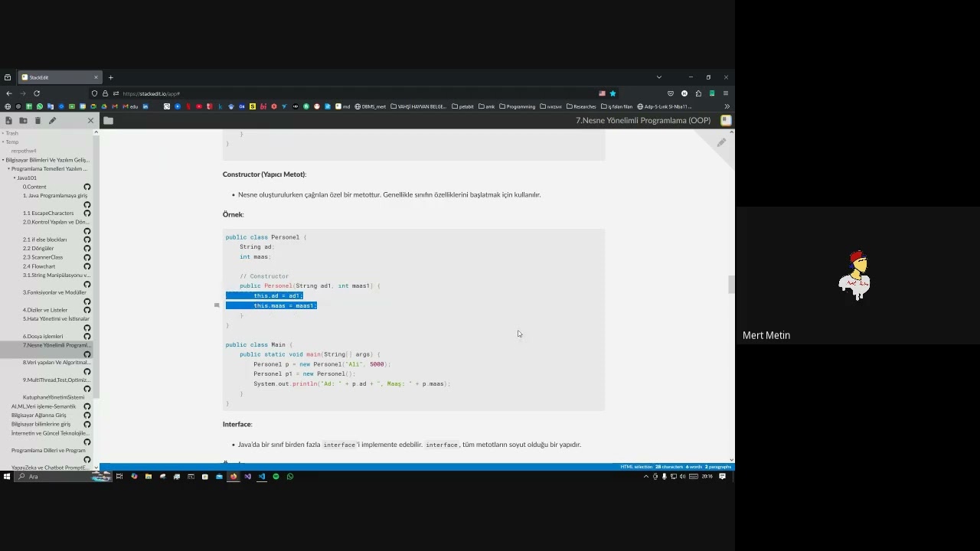Open the Gmail edu bookmark
The image size is (980, 551).
pyautogui.click(x=130, y=106)
